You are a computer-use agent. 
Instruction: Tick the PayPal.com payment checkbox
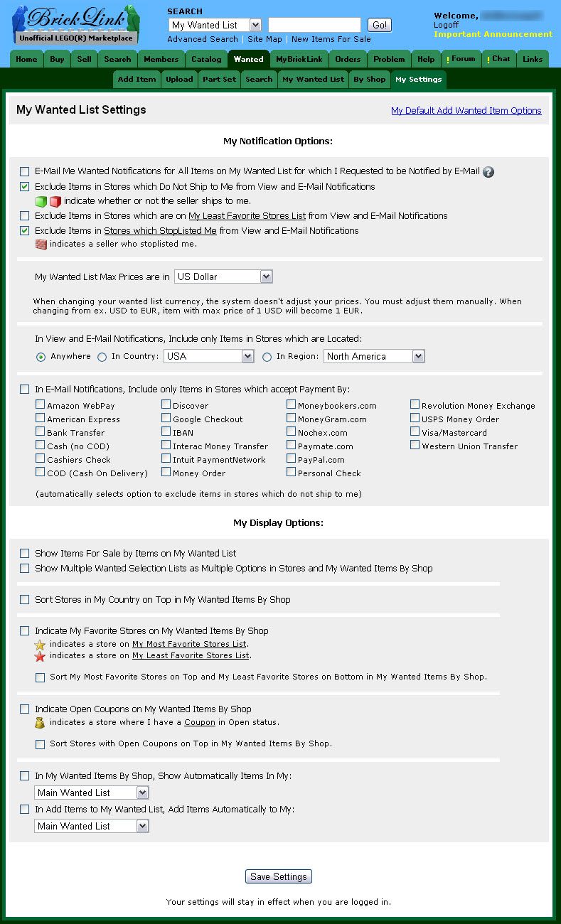point(292,458)
